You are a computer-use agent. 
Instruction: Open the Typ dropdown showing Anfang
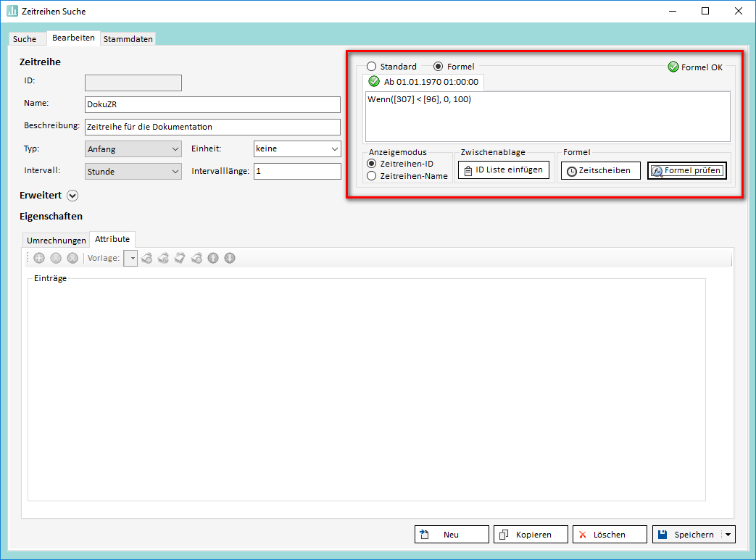pyautogui.click(x=133, y=149)
